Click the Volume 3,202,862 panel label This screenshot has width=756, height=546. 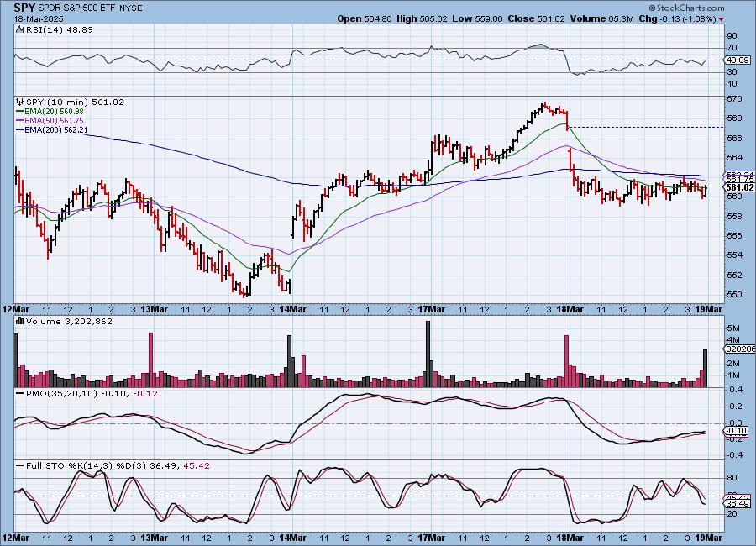click(70, 321)
